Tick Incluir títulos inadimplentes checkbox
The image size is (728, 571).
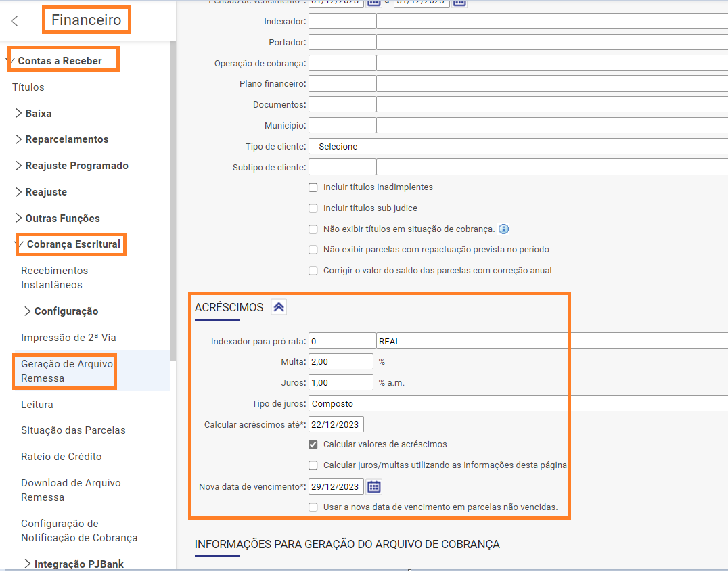pyautogui.click(x=313, y=187)
